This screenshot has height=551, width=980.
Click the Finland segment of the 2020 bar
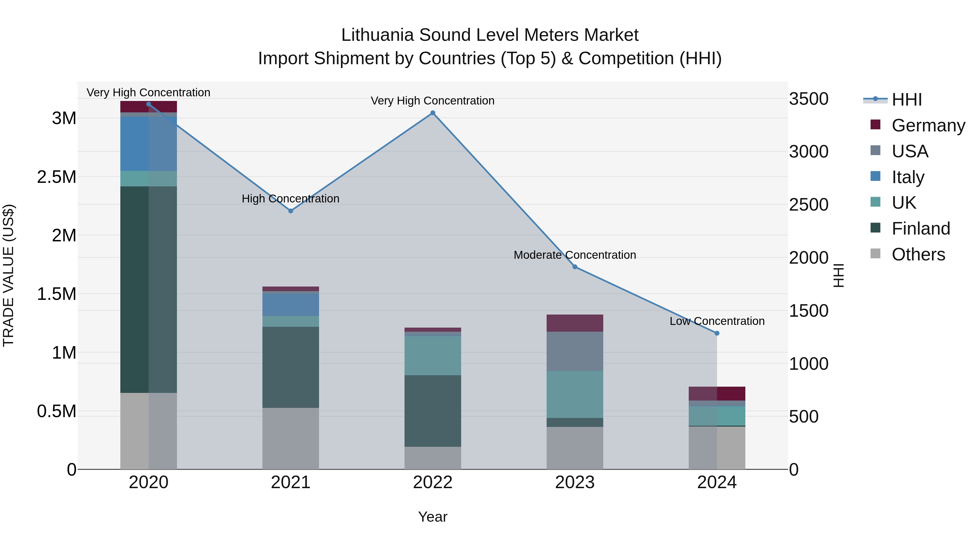click(149, 290)
